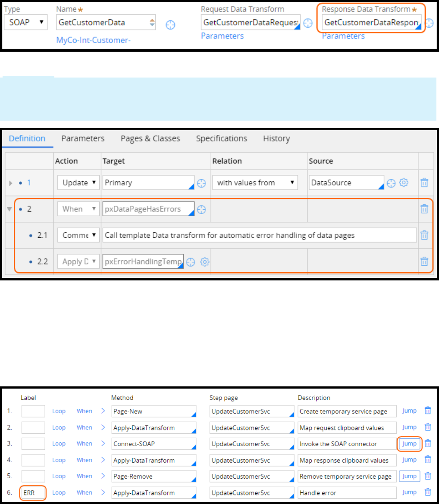
Task: Expand Handle error step chevron
Action: tap(103, 492)
